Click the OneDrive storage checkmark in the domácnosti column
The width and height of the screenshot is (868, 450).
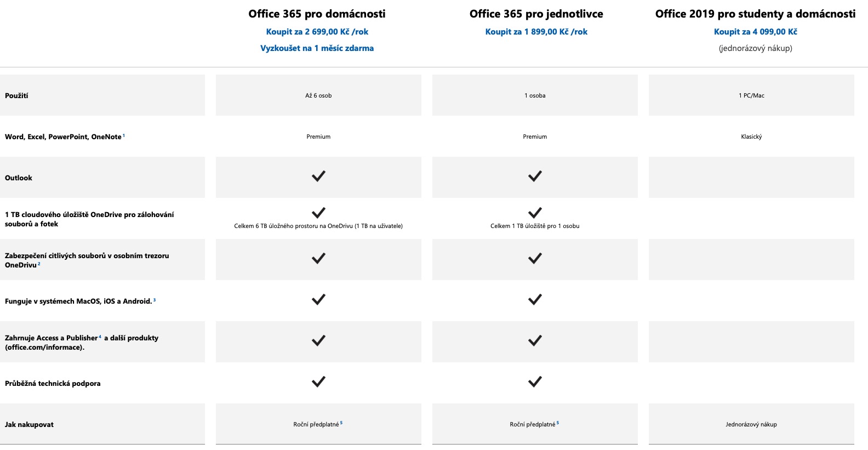[x=318, y=213]
